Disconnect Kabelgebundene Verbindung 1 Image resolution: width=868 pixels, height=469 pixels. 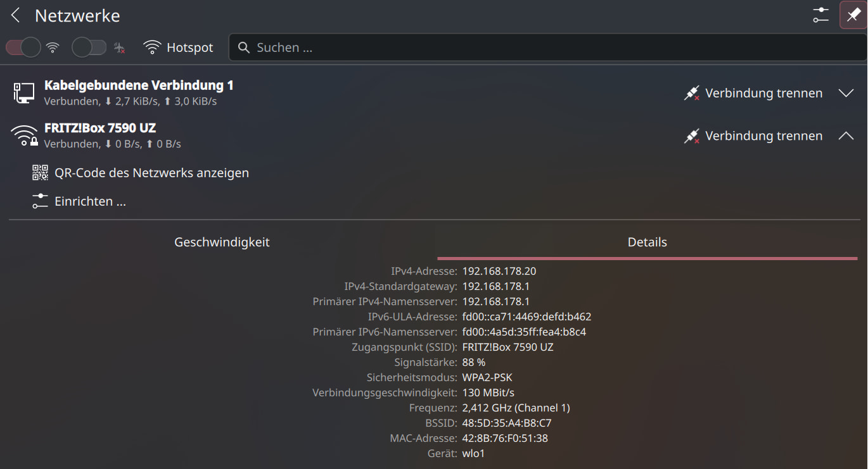(x=753, y=93)
